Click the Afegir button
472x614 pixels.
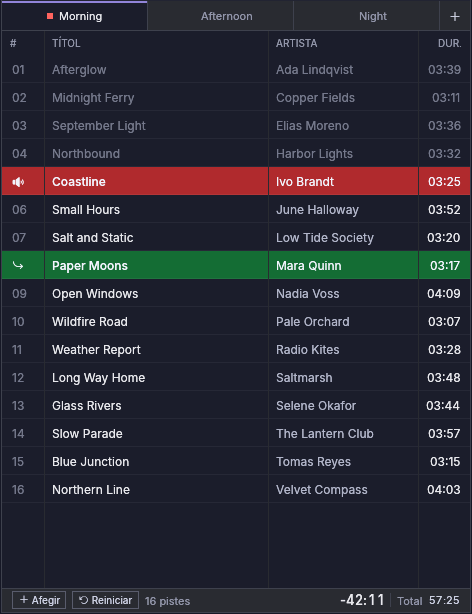[x=39, y=600]
